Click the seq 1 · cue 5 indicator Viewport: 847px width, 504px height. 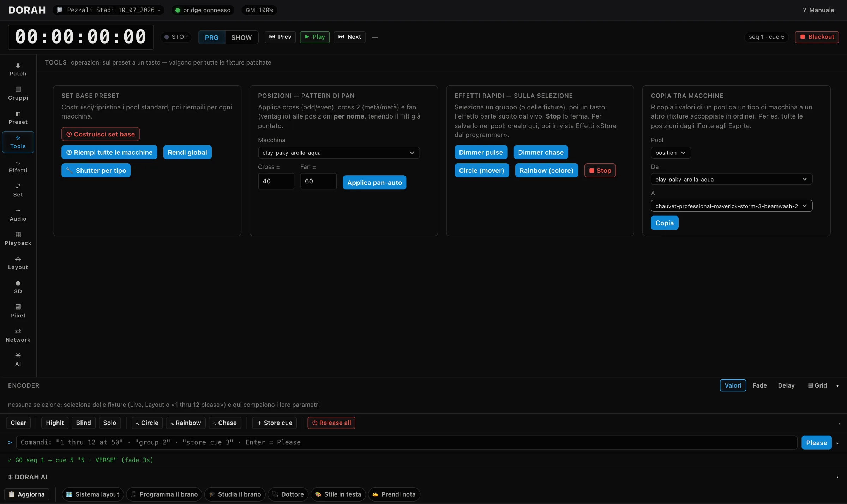coord(767,37)
